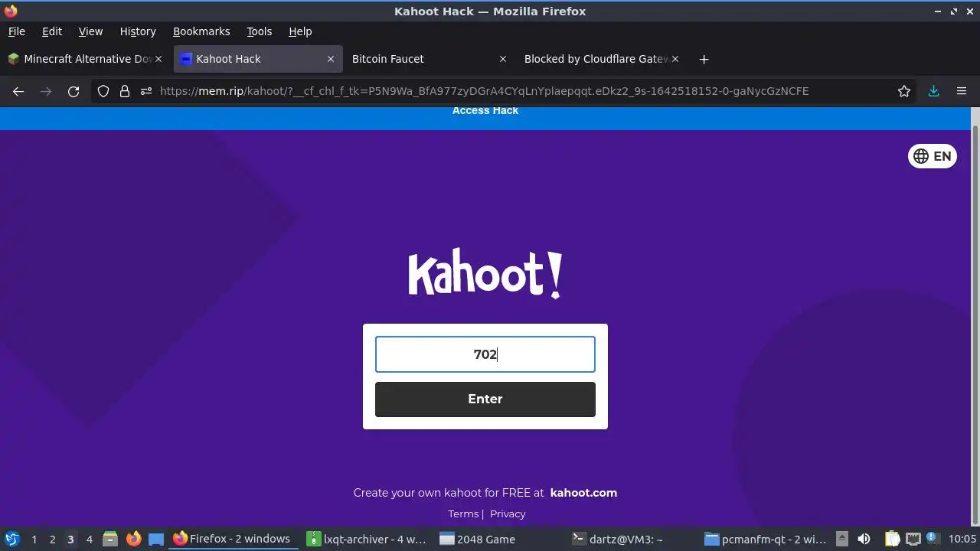Go back to the previous page
Screen dimensions: 980x551
(18, 91)
